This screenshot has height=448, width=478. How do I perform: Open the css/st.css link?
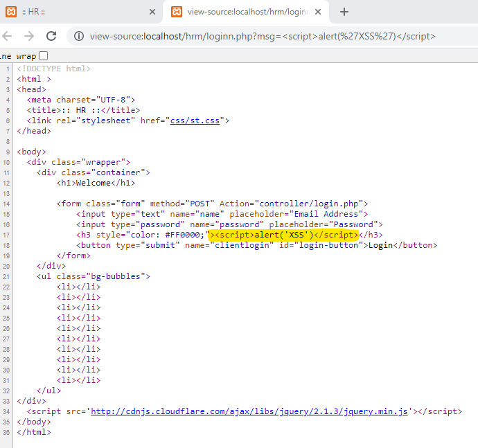[x=195, y=120]
